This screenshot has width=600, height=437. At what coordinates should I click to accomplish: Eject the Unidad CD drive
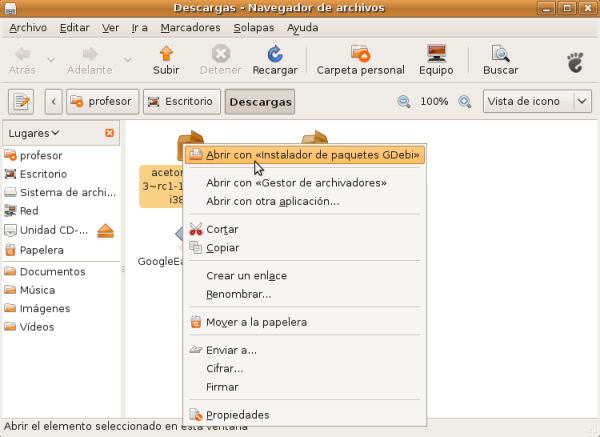coord(106,230)
